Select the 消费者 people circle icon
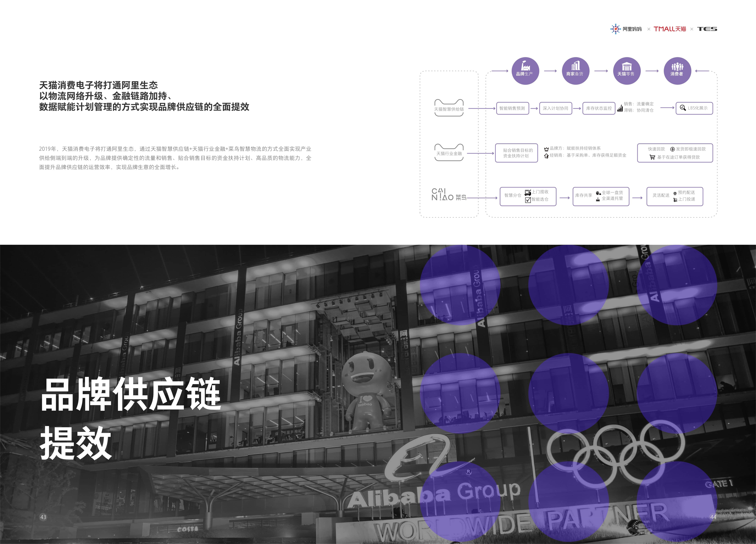The width and height of the screenshot is (756, 544). click(677, 71)
